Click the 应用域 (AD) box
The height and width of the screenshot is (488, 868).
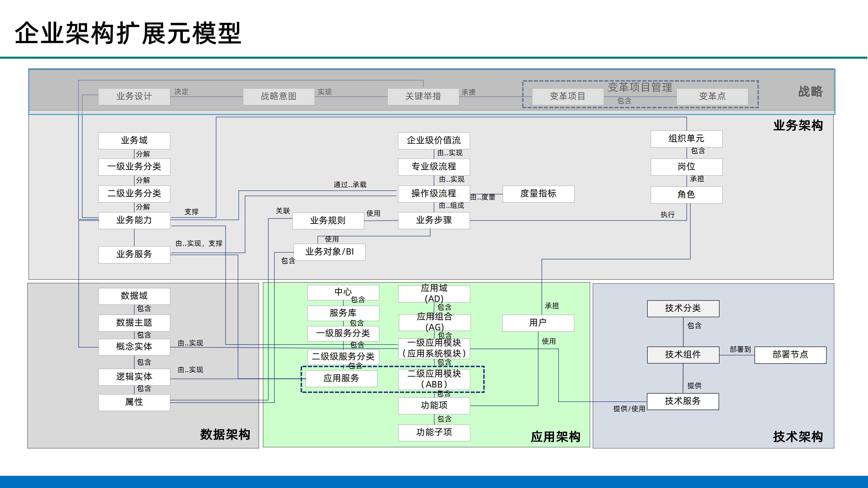click(434, 294)
